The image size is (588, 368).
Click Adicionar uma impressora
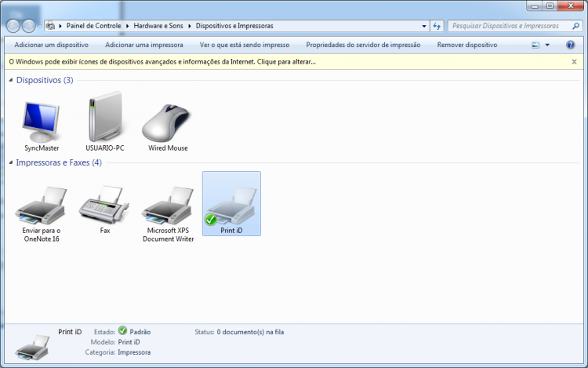coord(144,45)
